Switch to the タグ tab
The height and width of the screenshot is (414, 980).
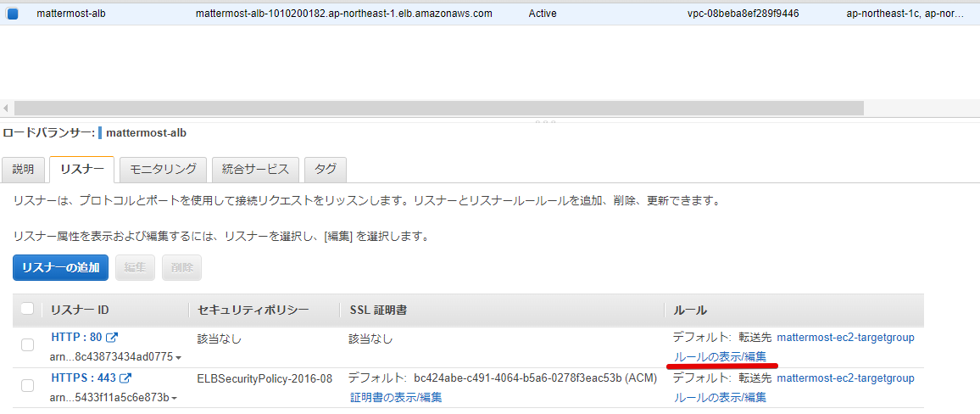point(325,170)
